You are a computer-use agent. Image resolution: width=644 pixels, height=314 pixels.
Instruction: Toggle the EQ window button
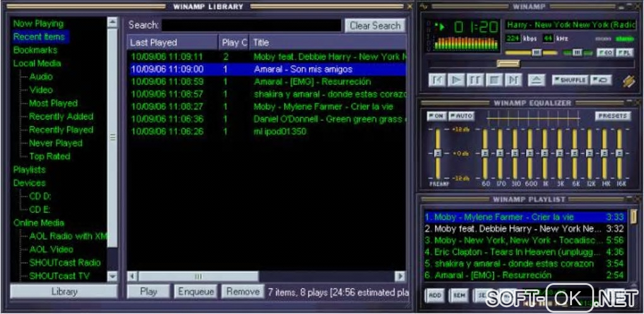tap(605, 52)
